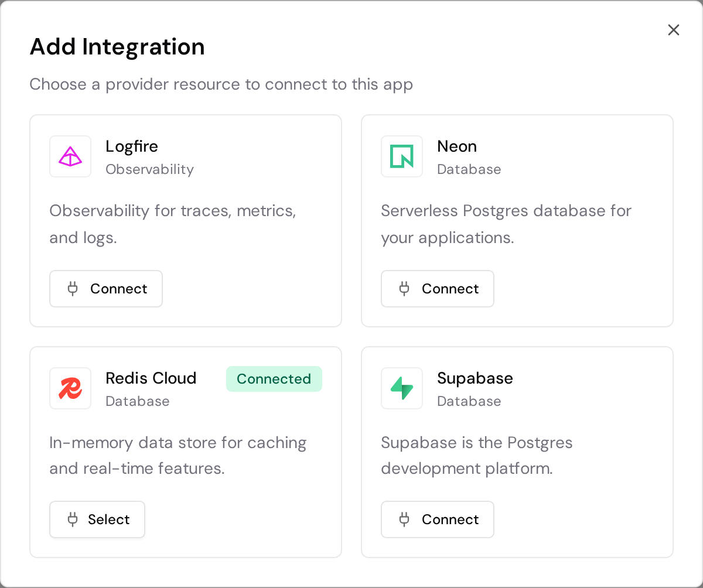Click the Redis Cloud logo icon
The width and height of the screenshot is (703, 588).
tap(70, 388)
